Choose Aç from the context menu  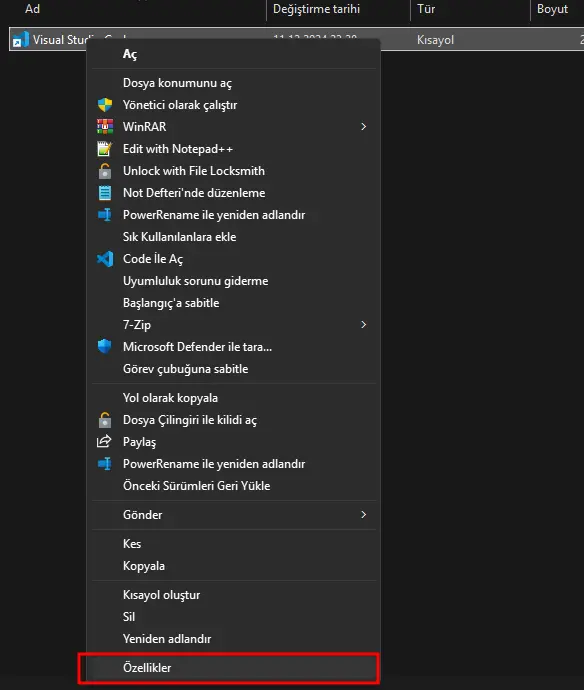pyautogui.click(x=234, y=54)
